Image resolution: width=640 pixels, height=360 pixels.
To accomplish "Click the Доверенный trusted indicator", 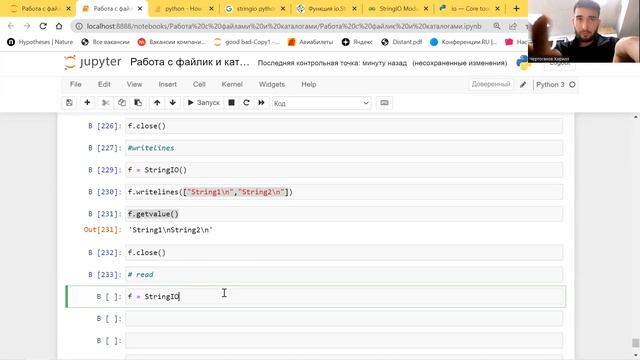I will pyautogui.click(x=491, y=84).
